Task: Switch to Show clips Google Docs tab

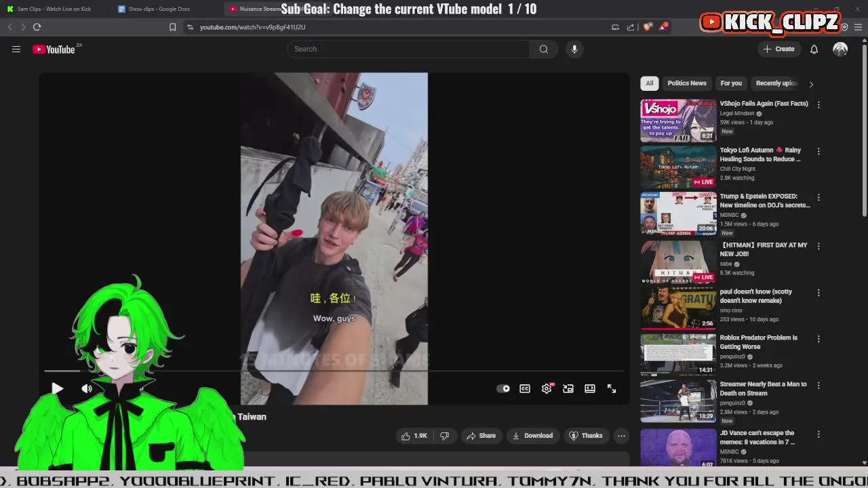Action: 159,9
